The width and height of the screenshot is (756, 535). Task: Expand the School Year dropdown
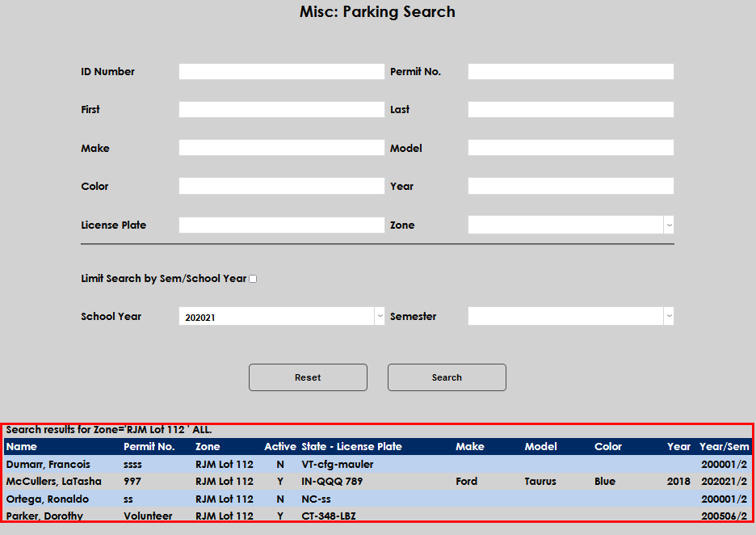pos(378,315)
